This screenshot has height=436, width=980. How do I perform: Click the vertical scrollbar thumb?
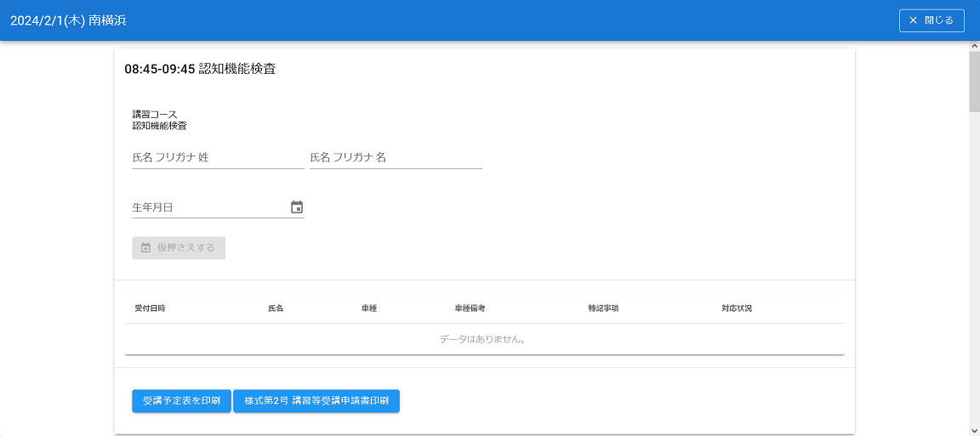[974, 82]
